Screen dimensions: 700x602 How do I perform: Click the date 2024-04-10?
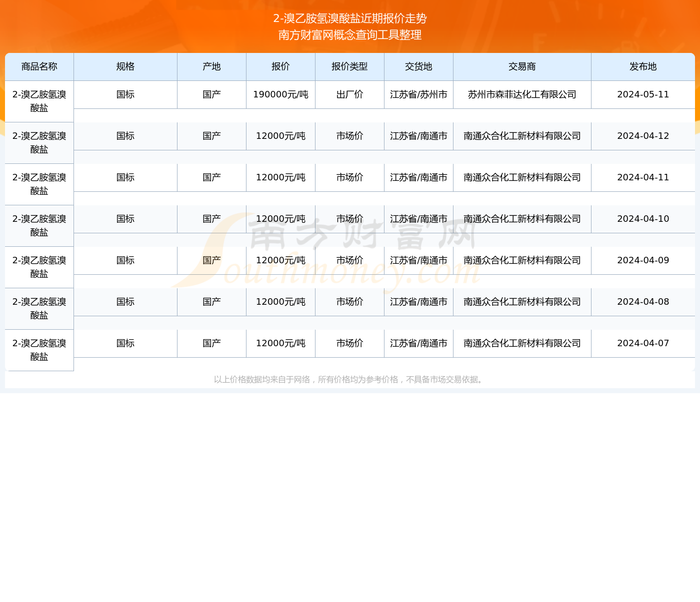point(643,219)
